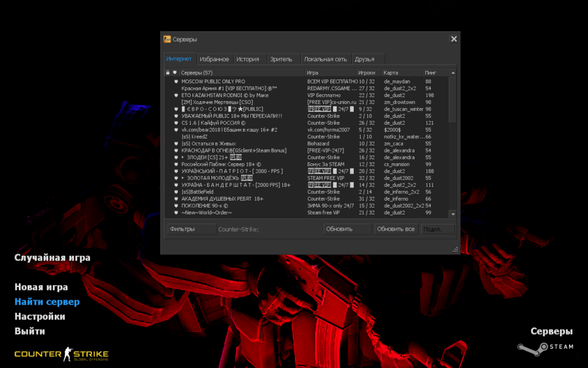Screen dimensions: 588x368
Task: Select the ~New~World~Order~ server name
Action: [x=207, y=213]
